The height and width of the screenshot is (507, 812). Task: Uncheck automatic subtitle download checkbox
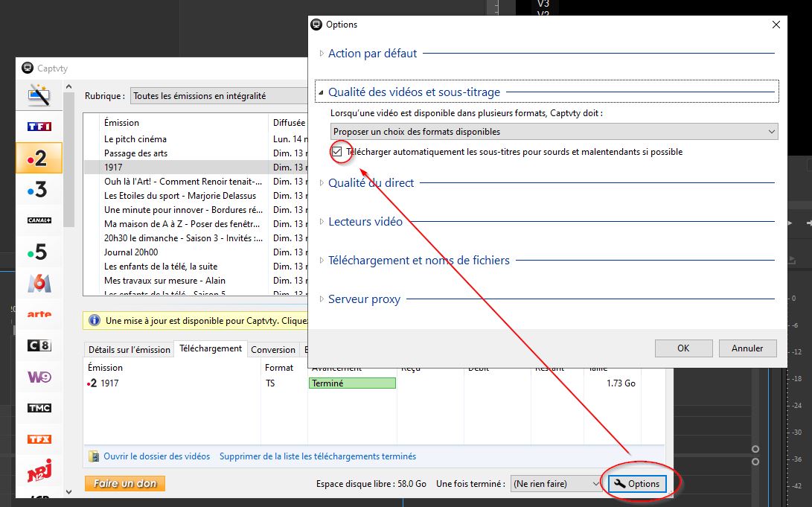tap(337, 152)
